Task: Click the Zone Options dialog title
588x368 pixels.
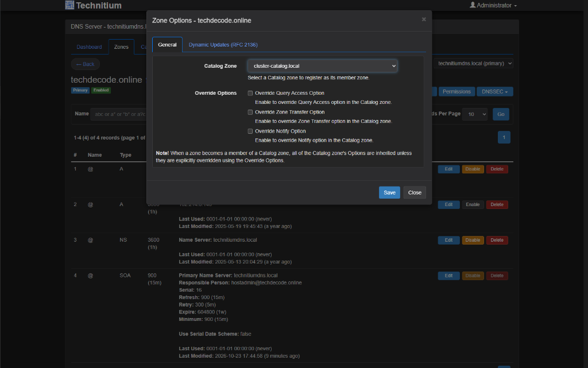Action: click(202, 21)
